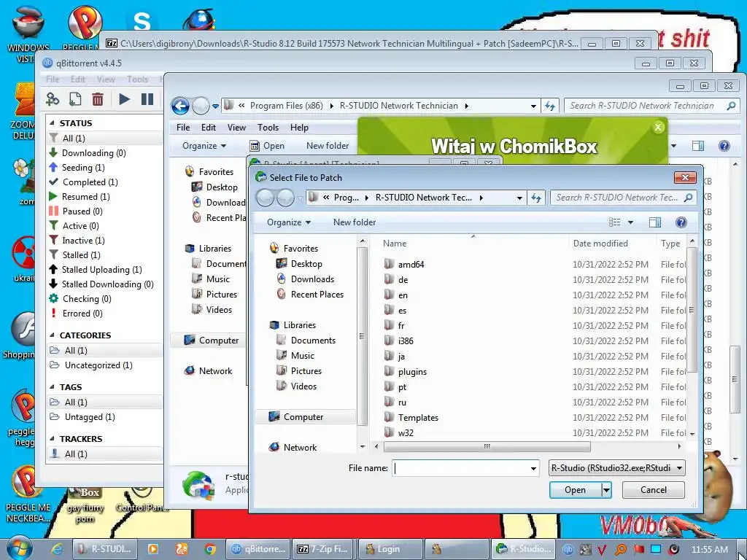Open Explorer Help menu

pyautogui.click(x=299, y=128)
